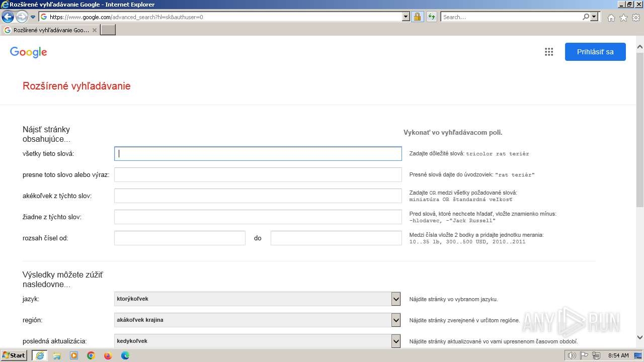Click the label 'región:'
644x362 pixels.
pyautogui.click(x=32, y=320)
